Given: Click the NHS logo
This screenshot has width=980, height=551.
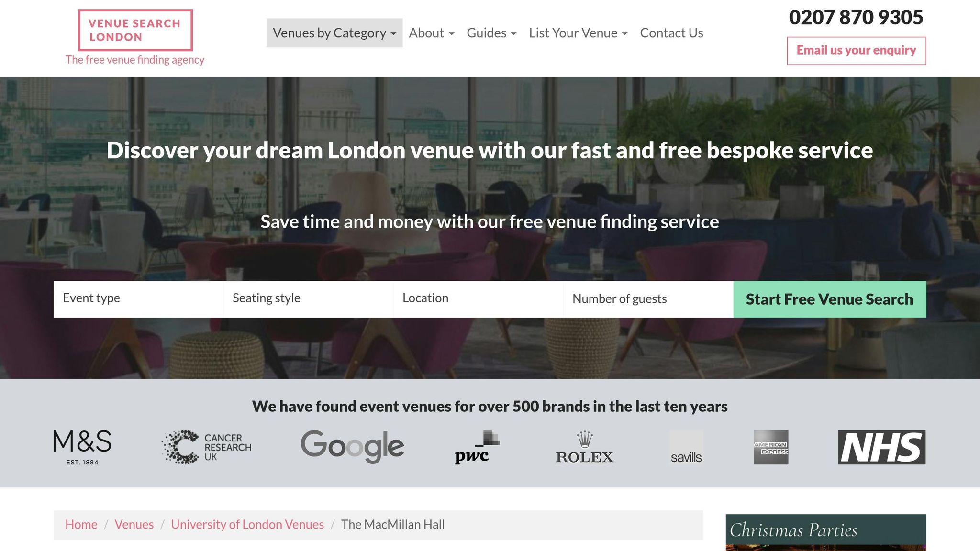Looking at the screenshot, I should (x=881, y=447).
